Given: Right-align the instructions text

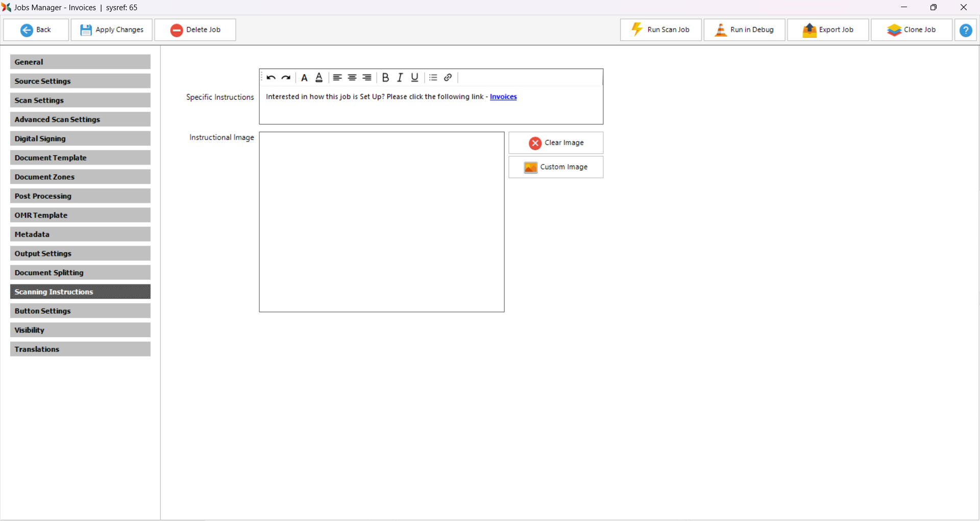Looking at the screenshot, I should pyautogui.click(x=367, y=78).
